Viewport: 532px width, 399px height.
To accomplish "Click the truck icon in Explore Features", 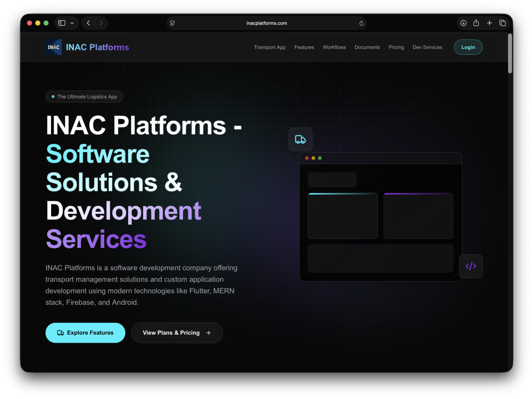I will coord(61,333).
